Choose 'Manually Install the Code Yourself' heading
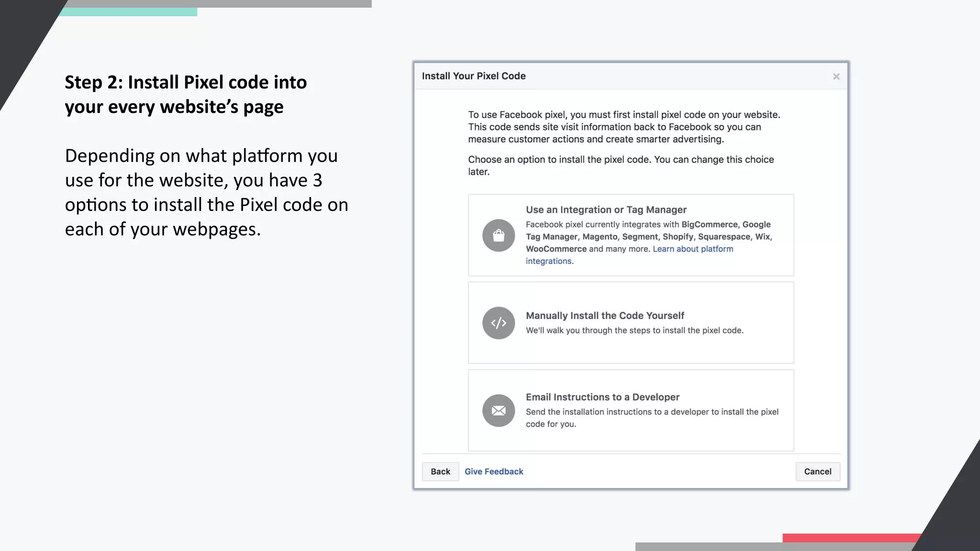This screenshot has width=980, height=551. point(604,316)
